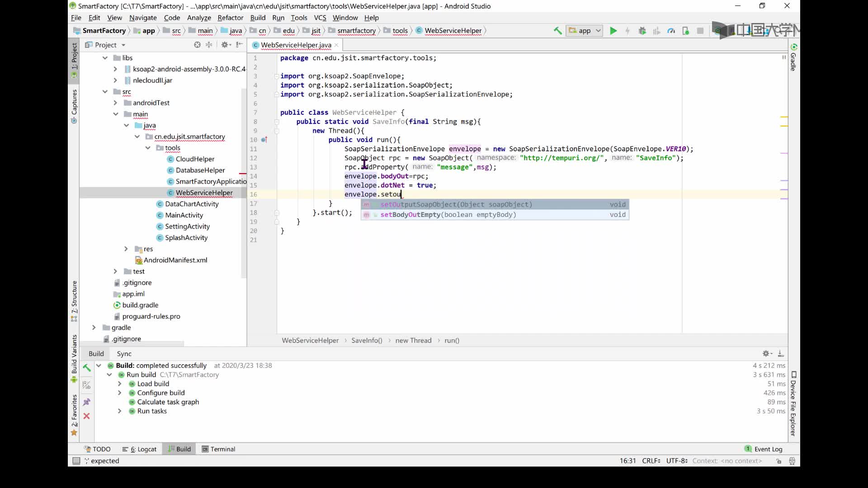Toggle the Structure side panel
The height and width of the screenshot is (488, 868).
[x=74, y=301]
